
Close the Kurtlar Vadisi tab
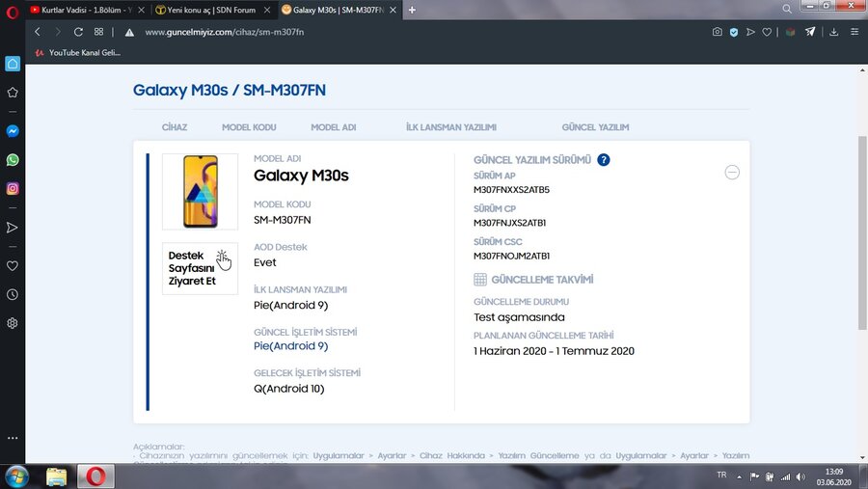coord(141,10)
